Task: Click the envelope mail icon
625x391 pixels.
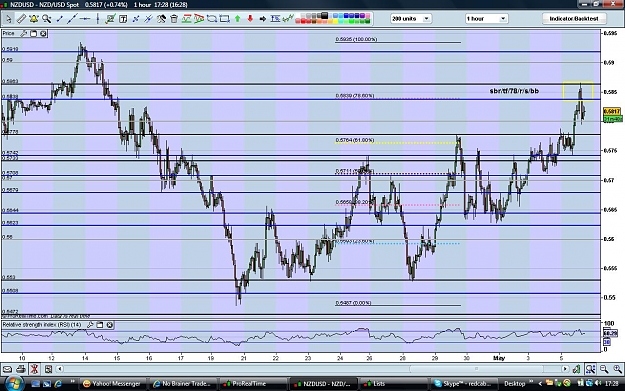Action: click(x=7, y=369)
